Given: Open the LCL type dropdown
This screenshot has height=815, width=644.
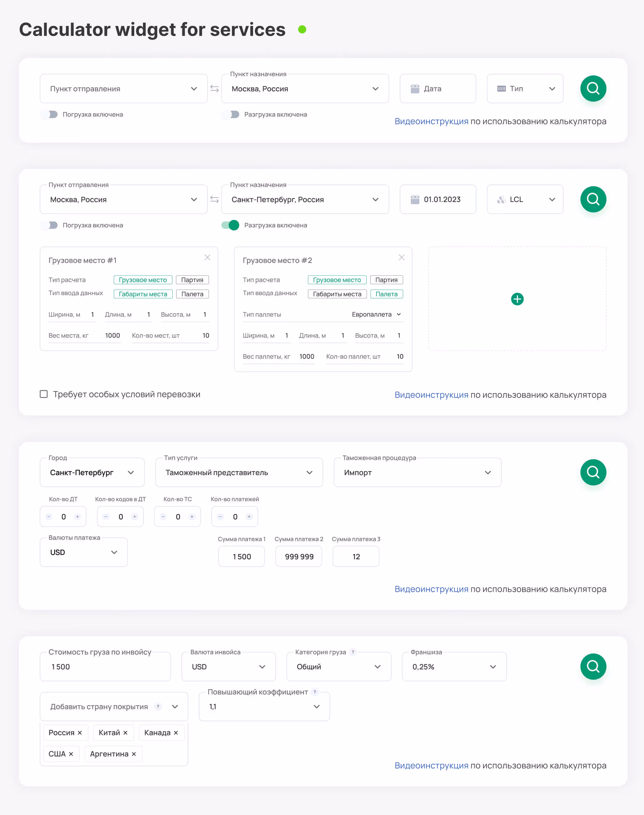Looking at the screenshot, I should [x=525, y=199].
